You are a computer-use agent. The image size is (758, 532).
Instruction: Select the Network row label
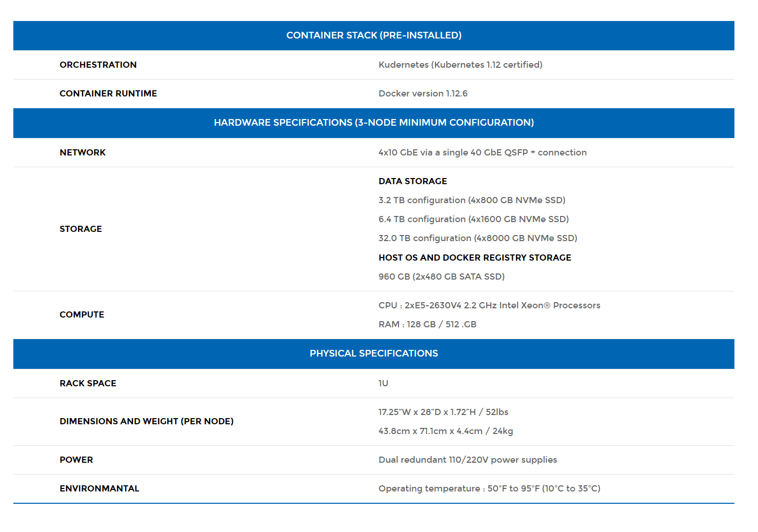[x=83, y=152]
